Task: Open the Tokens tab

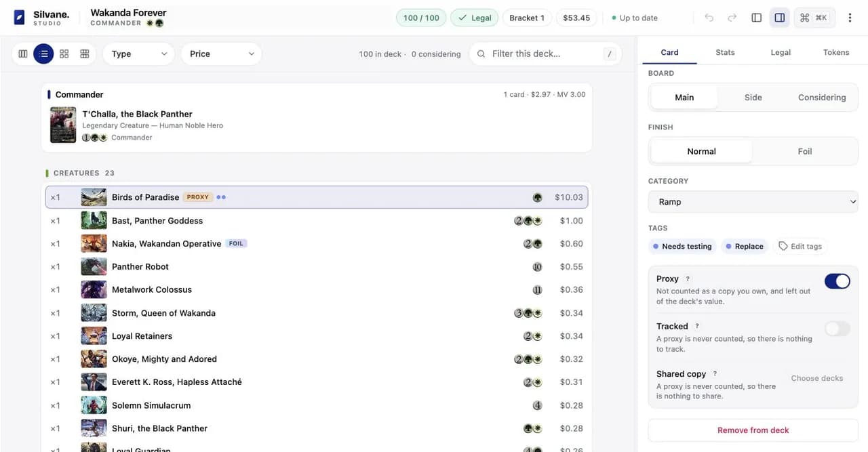Action: 836,52
